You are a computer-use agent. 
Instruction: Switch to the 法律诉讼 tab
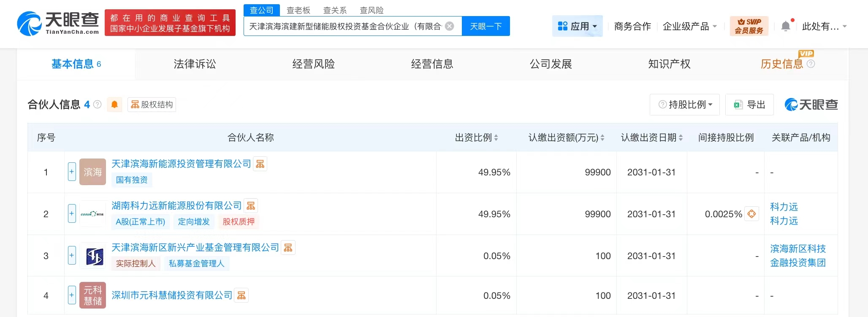[195, 64]
